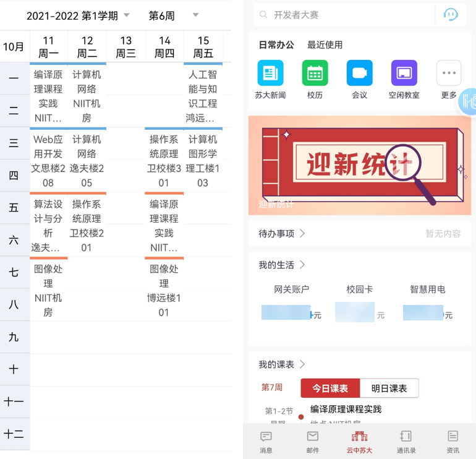Tap the 更多 three-dots icon
476x459 pixels.
tap(449, 73)
